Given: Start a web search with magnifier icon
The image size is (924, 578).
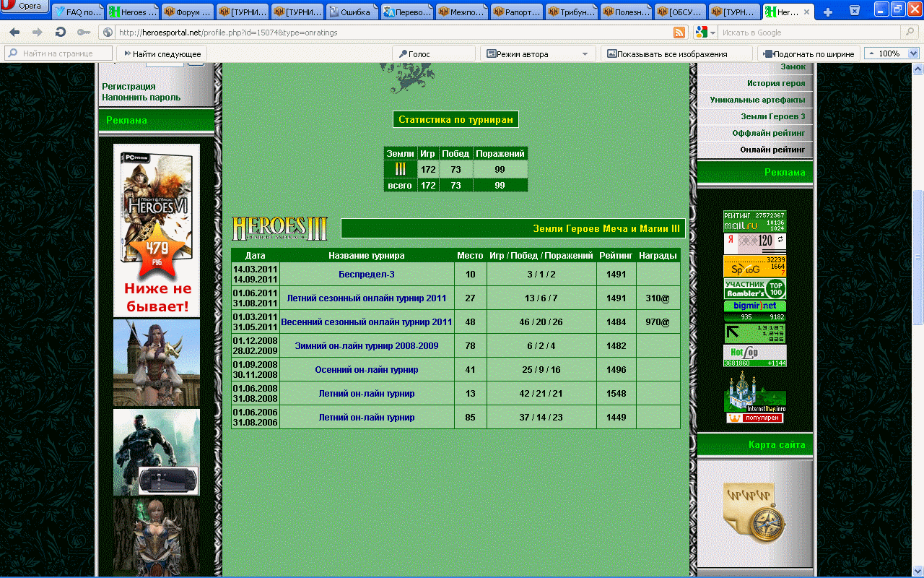Looking at the screenshot, I should point(910,33).
